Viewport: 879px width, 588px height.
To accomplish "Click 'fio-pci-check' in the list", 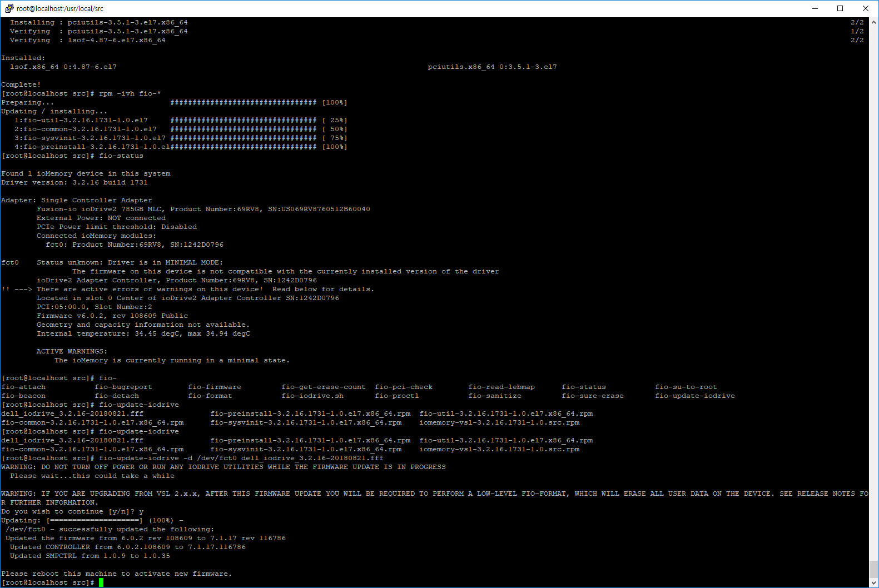I will pos(404,387).
